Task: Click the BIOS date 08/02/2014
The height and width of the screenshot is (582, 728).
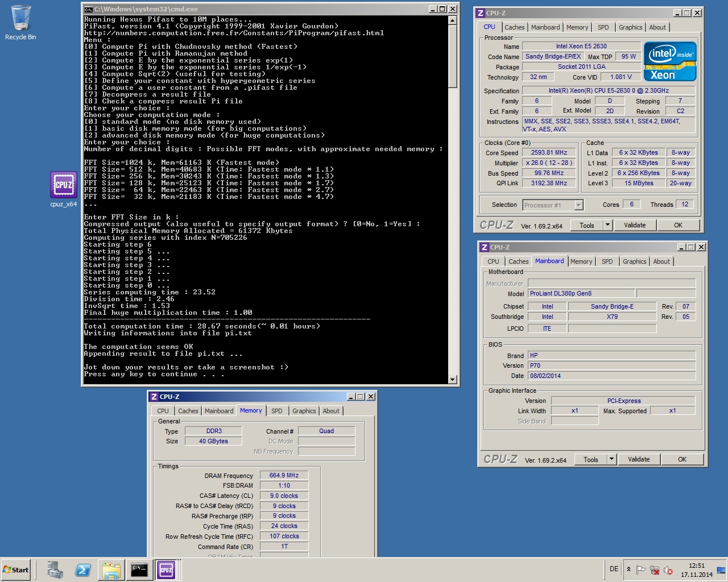Action: pos(611,376)
